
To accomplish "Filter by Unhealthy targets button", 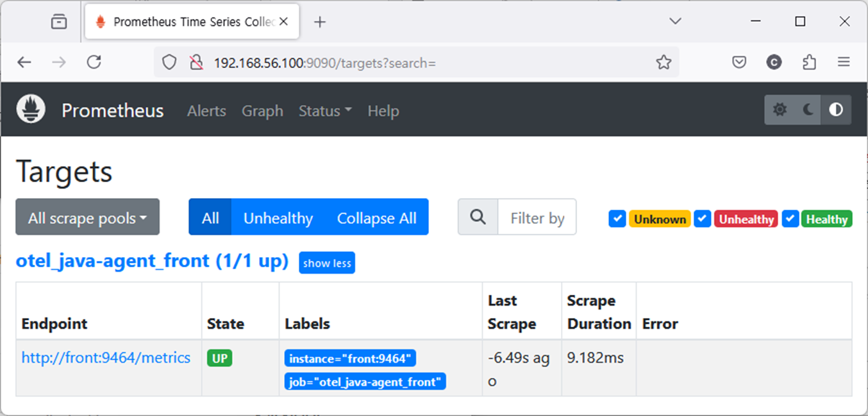I will [278, 218].
